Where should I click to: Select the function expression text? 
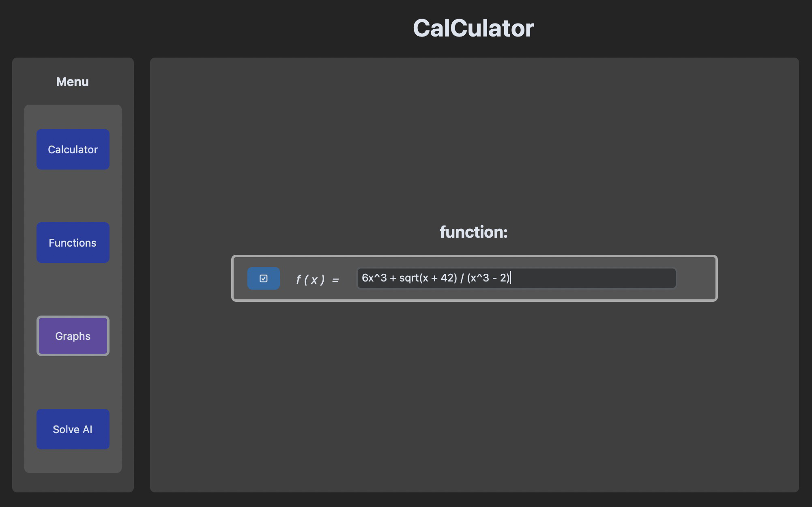[x=434, y=278]
